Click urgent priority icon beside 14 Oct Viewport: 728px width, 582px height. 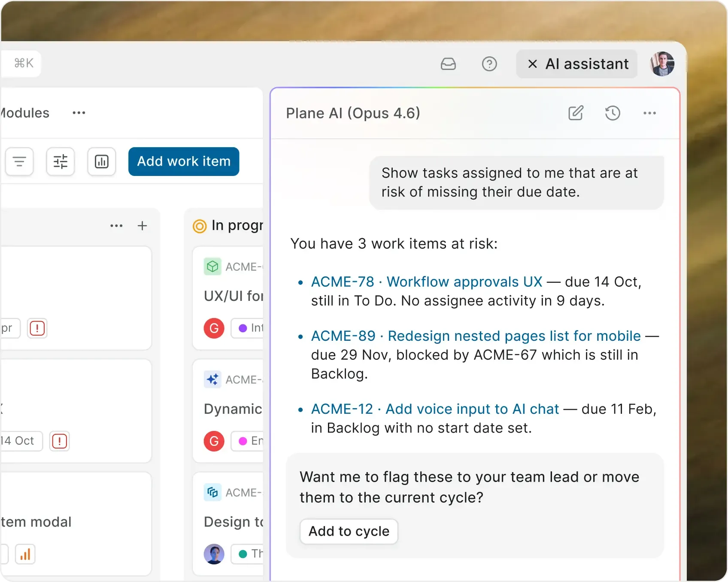click(x=60, y=441)
